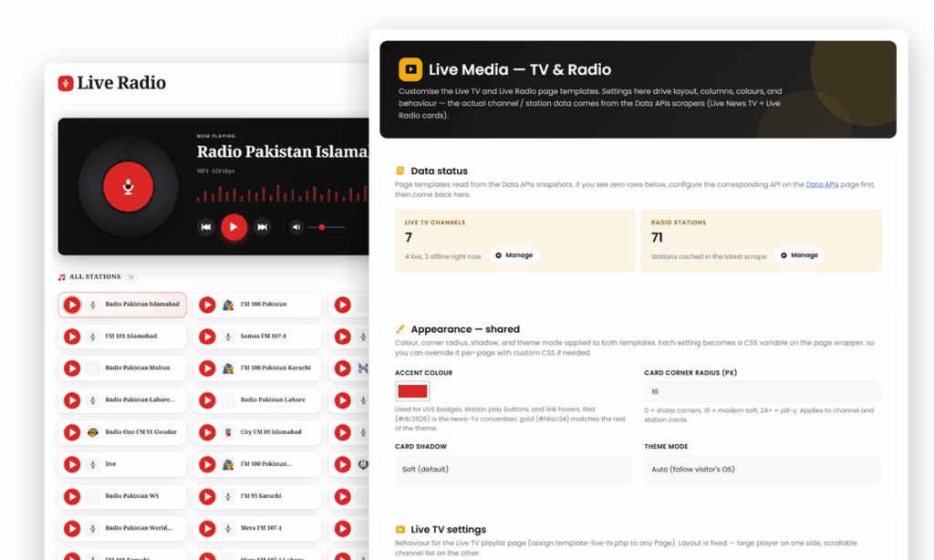Play the Radio Pakistan World... station
Screen dimensions: 934x560
coord(72,528)
